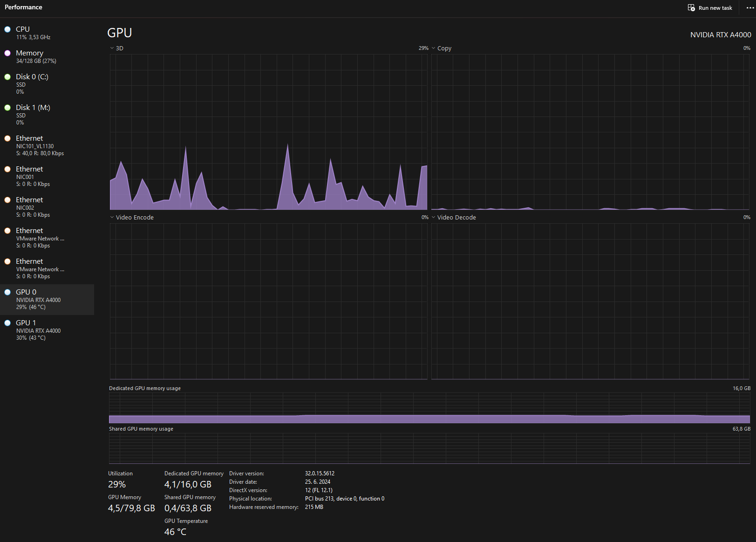This screenshot has height=542, width=756.
Task: Click the CPU circle indicator icon
Action: click(x=7, y=29)
